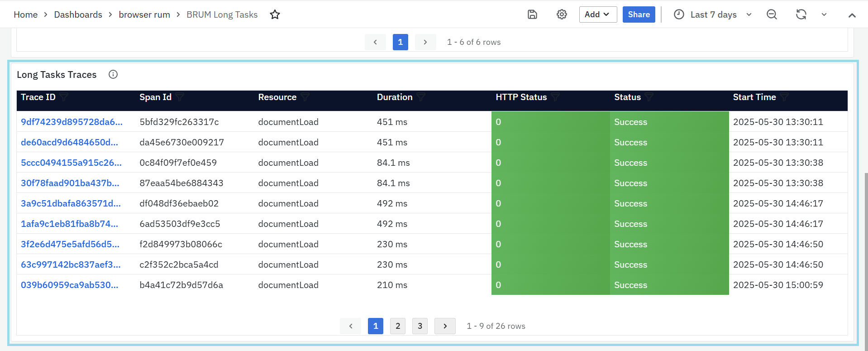868x351 pixels.
Task: Click the zoom out time range icon
Action: [772, 14]
